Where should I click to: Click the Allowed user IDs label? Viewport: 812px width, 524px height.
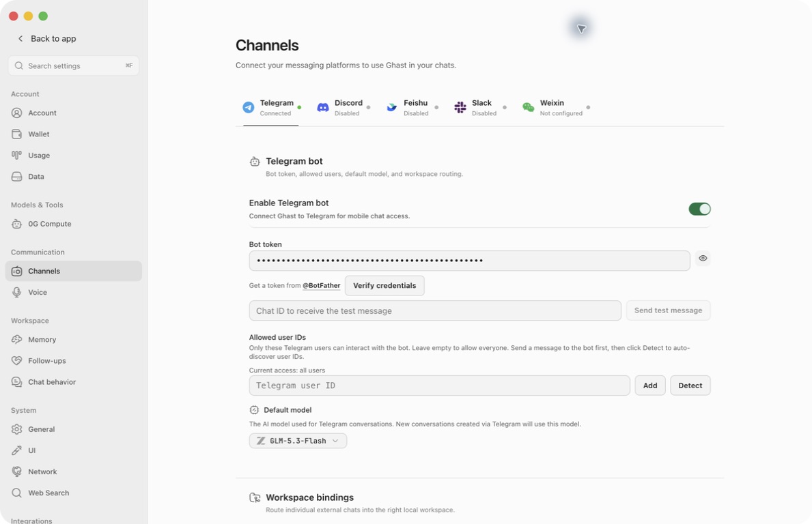277,337
